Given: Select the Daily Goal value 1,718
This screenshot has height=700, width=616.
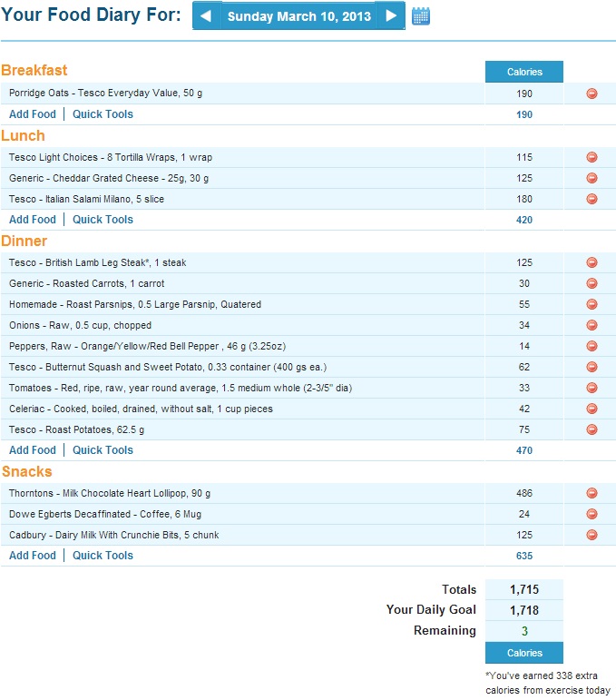Looking at the screenshot, I should [x=524, y=610].
